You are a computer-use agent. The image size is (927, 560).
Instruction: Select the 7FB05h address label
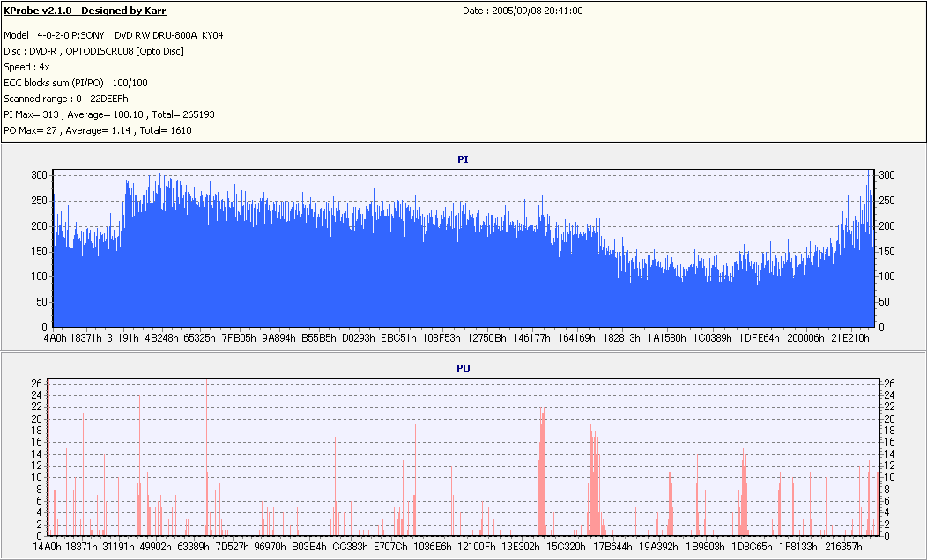pyautogui.click(x=239, y=338)
